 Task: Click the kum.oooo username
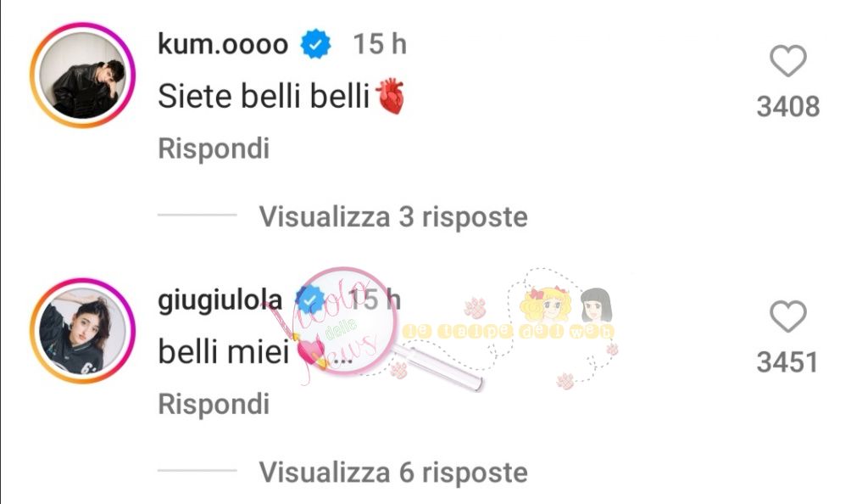tap(223, 44)
